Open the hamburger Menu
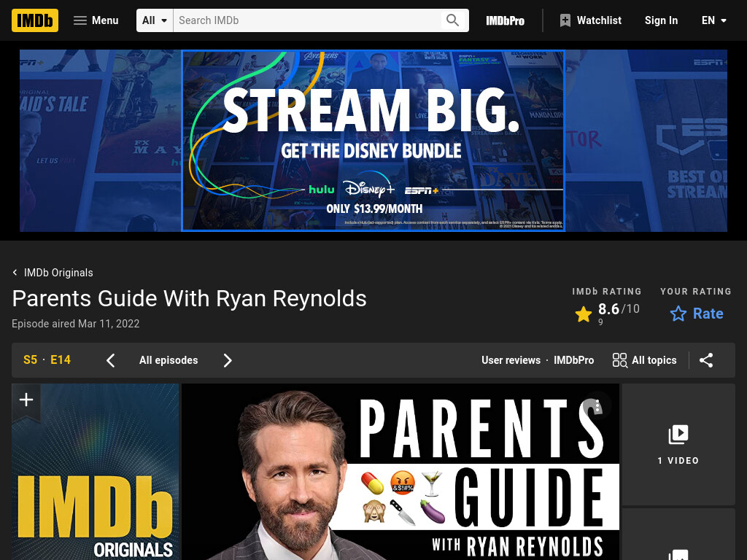This screenshot has width=747, height=560. [x=96, y=20]
